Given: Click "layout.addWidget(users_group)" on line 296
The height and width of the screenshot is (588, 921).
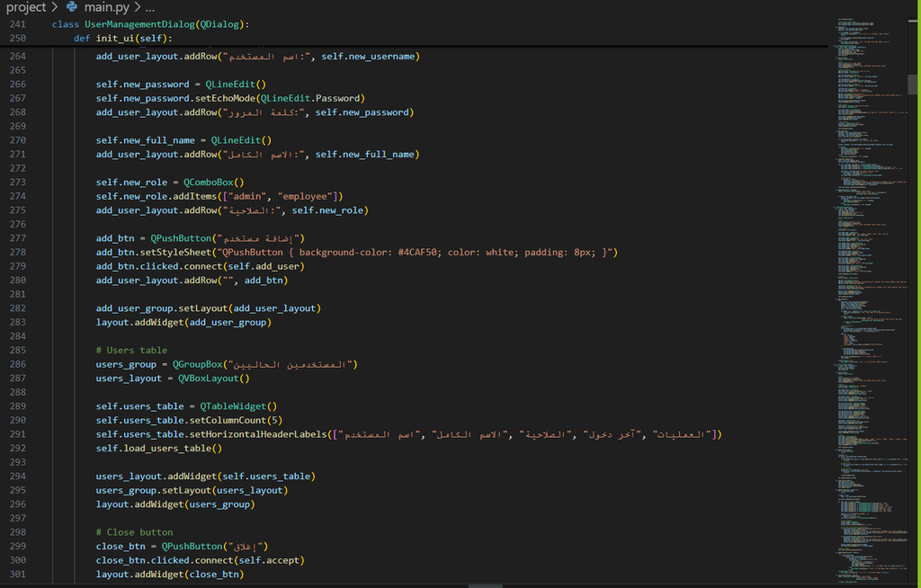Looking at the screenshot, I should click(175, 504).
